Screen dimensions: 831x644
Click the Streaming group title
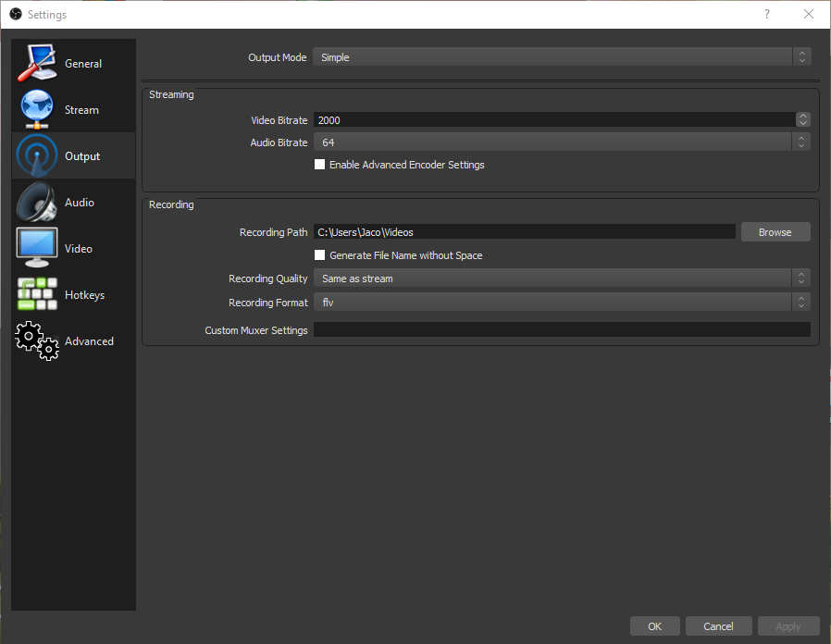point(171,94)
